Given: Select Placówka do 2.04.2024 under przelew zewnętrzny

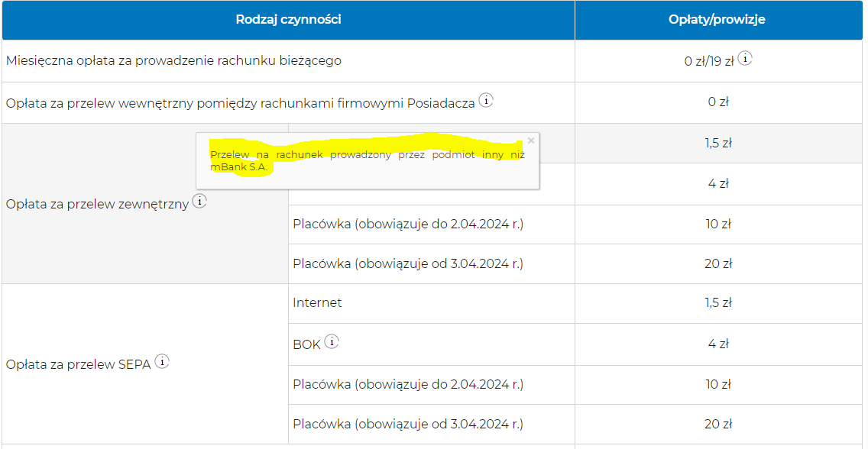Looking at the screenshot, I should pyautogui.click(x=408, y=224).
